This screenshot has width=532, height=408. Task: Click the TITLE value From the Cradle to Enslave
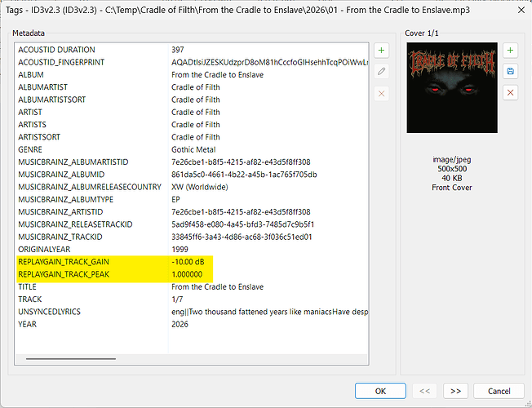218,286
